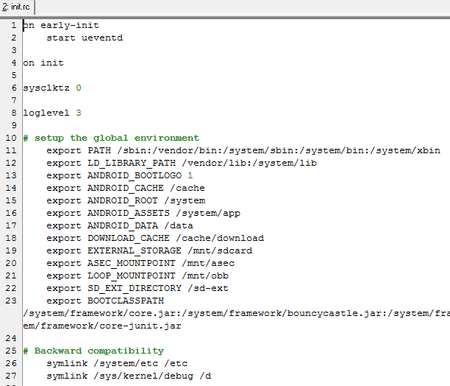This screenshot has height=386, width=450.
Task: Click the word PATH on line 11
Action: [99, 150]
